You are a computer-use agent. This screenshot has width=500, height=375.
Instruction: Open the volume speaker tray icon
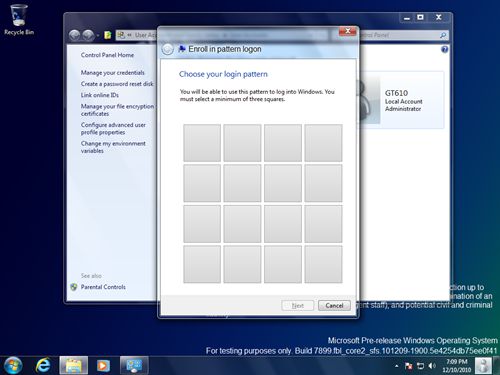click(x=432, y=366)
